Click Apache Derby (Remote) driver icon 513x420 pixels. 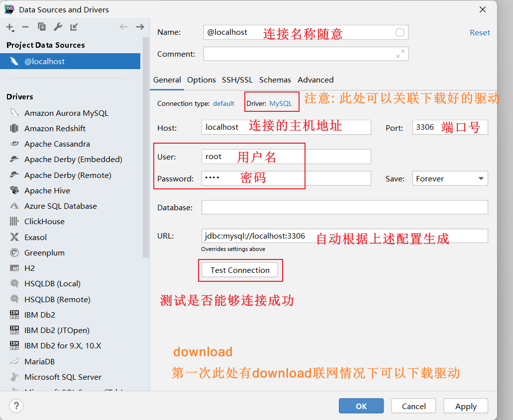14,174
